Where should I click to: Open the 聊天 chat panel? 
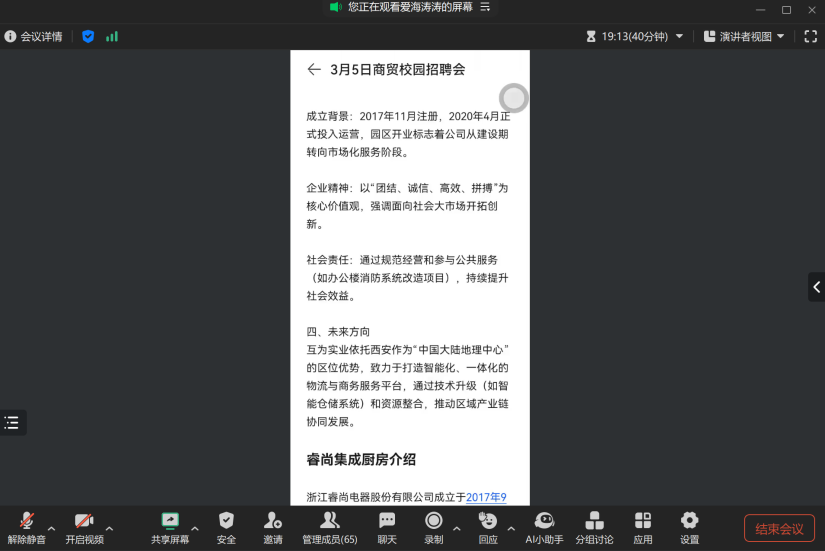click(386, 526)
